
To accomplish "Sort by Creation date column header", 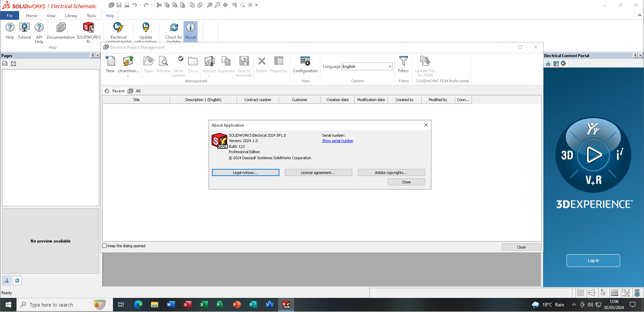I will point(337,100).
